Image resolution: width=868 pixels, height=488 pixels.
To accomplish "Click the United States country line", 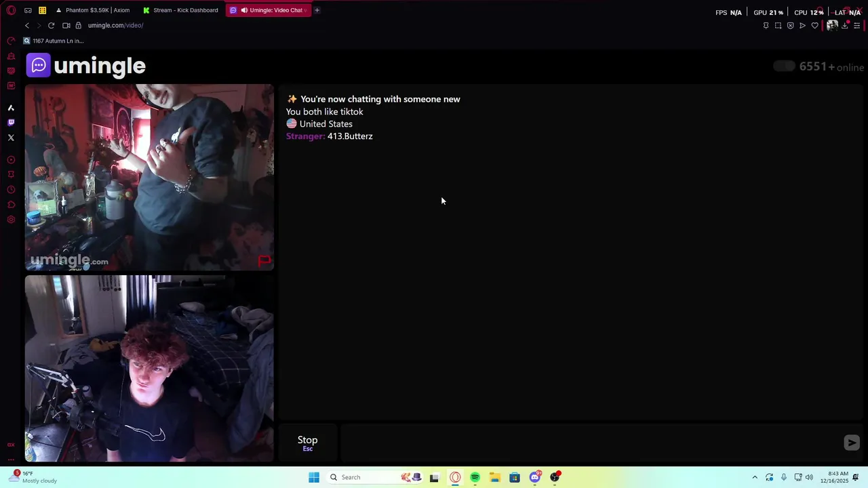I will click(319, 124).
